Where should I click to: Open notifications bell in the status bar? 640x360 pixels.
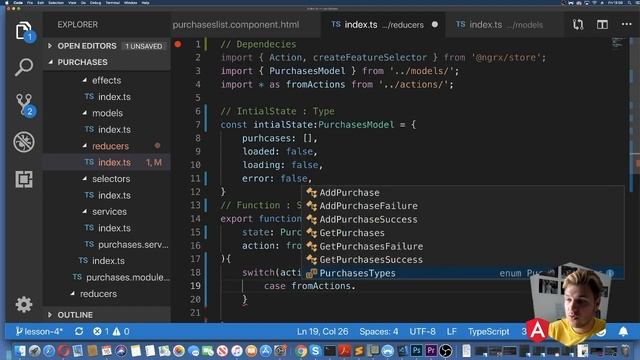(623, 331)
